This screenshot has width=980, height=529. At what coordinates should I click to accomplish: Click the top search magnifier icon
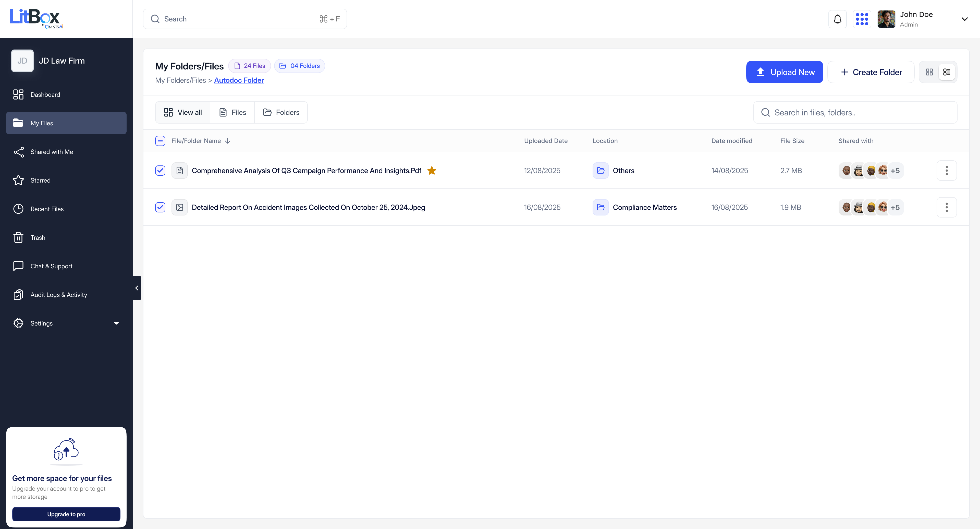pos(155,19)
